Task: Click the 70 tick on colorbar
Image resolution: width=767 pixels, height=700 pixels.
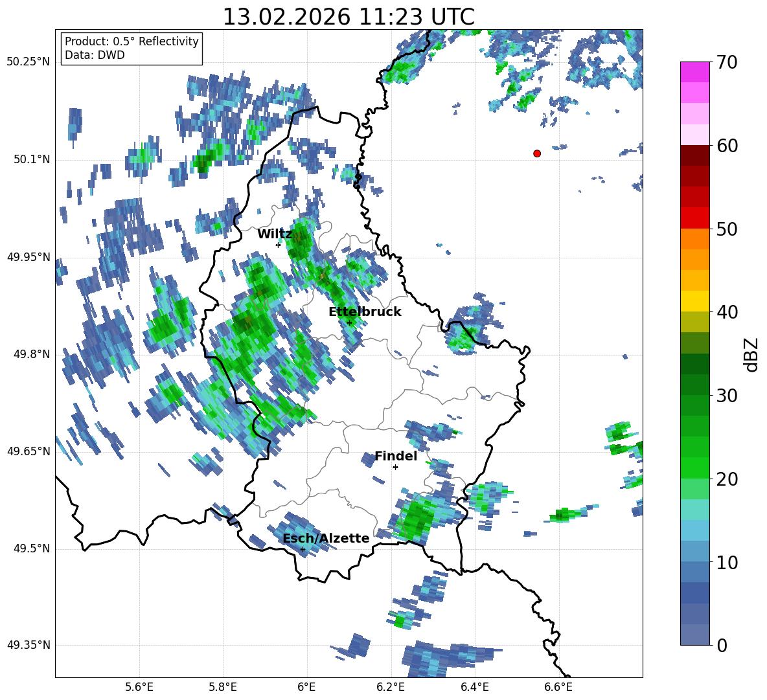Action: click(726, 62)
